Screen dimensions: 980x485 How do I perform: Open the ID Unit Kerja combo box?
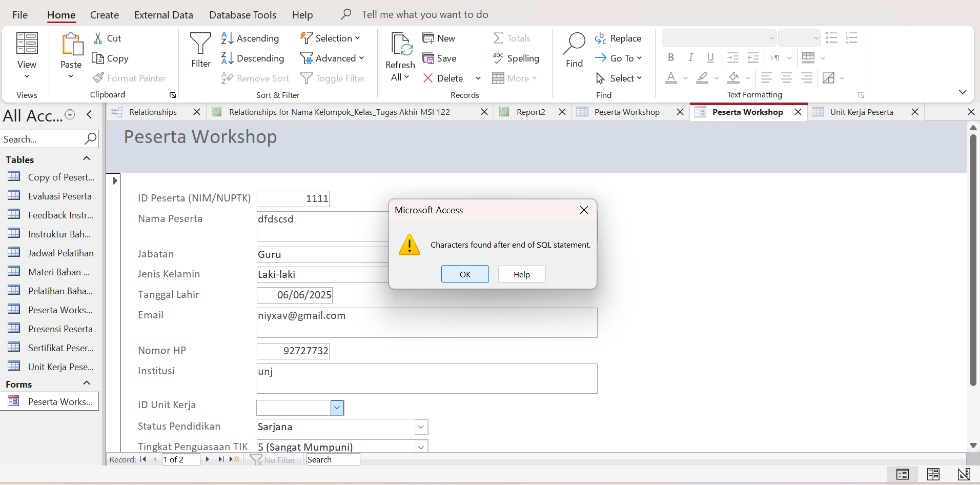point(337,408)
